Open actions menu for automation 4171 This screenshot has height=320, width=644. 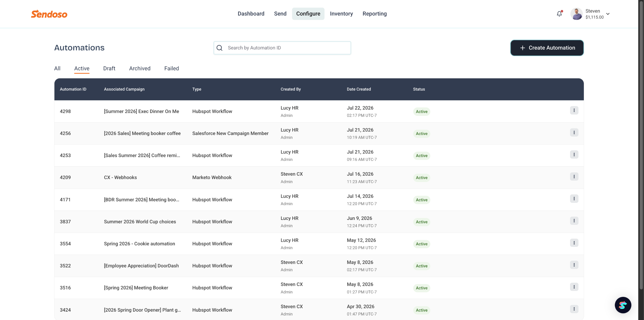point(574,199)
